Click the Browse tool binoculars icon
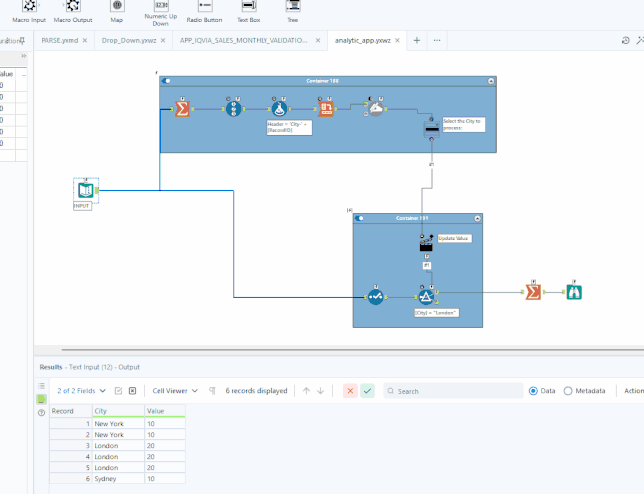 tap(574, 292)
